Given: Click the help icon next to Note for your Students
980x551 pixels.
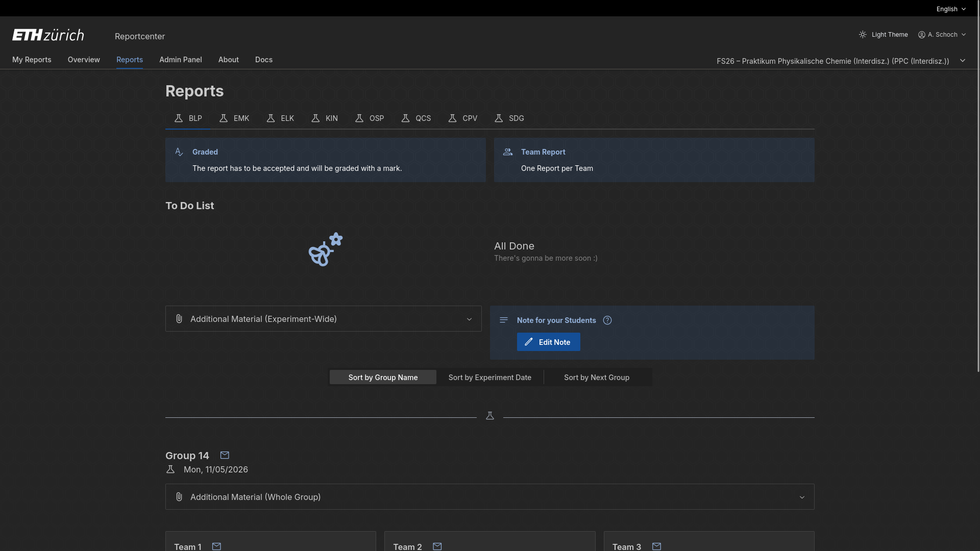Looking at the screenshot, I should pos(607,320).
